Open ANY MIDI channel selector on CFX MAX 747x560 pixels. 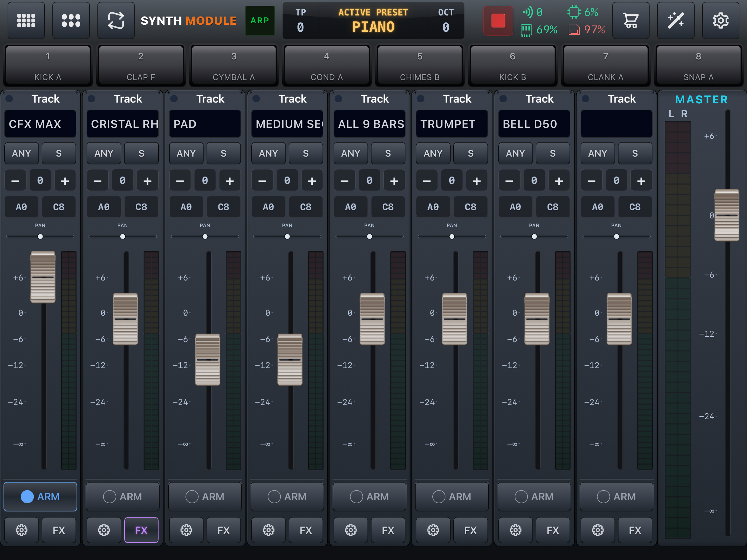tap(21, 153)
